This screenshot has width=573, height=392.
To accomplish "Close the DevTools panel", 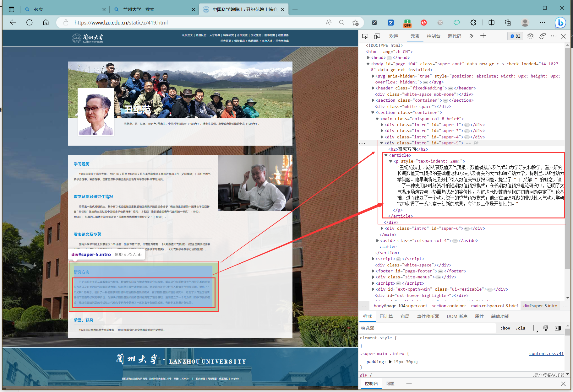I will (564, 36).
